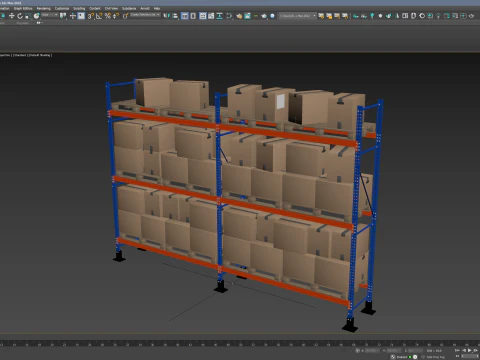The width and height of the screenshot is (480, 360).
Task: Click the Place object tool icon
Action: pyautogui.click(x=36, y=16)
